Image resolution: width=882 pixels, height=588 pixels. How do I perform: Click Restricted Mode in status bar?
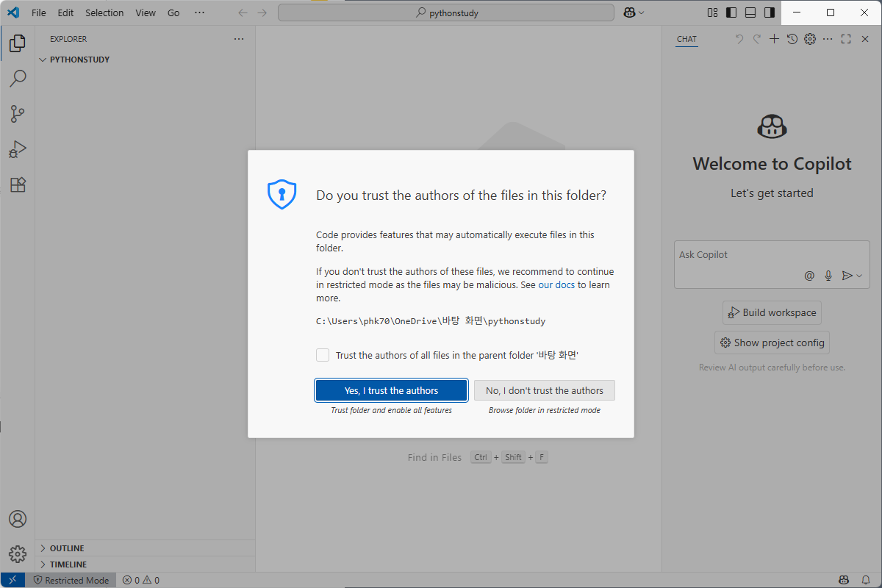(71, 580)
